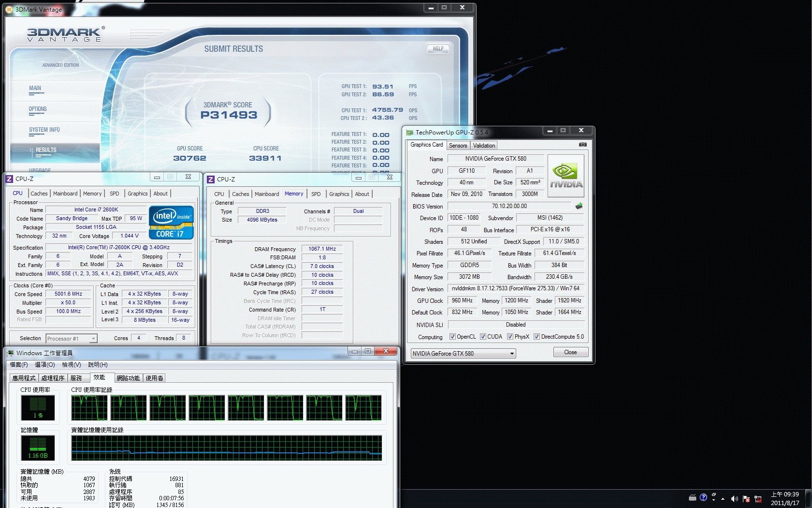Click the GPU Clock value 960 MHz
This screenshot has height=508, width=812.
(x=462, y=300)
